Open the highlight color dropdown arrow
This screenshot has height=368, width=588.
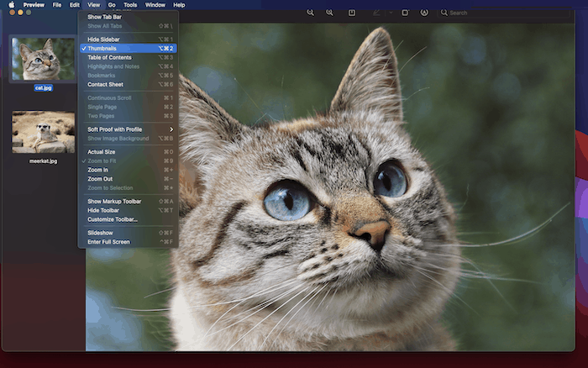click(x=391, y=13)
